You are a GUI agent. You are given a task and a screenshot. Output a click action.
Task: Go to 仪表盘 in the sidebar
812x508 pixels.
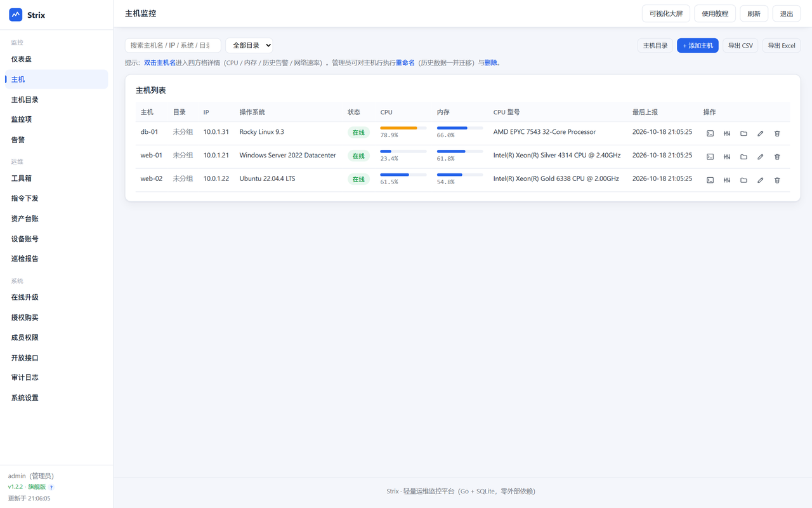[56, 59]
